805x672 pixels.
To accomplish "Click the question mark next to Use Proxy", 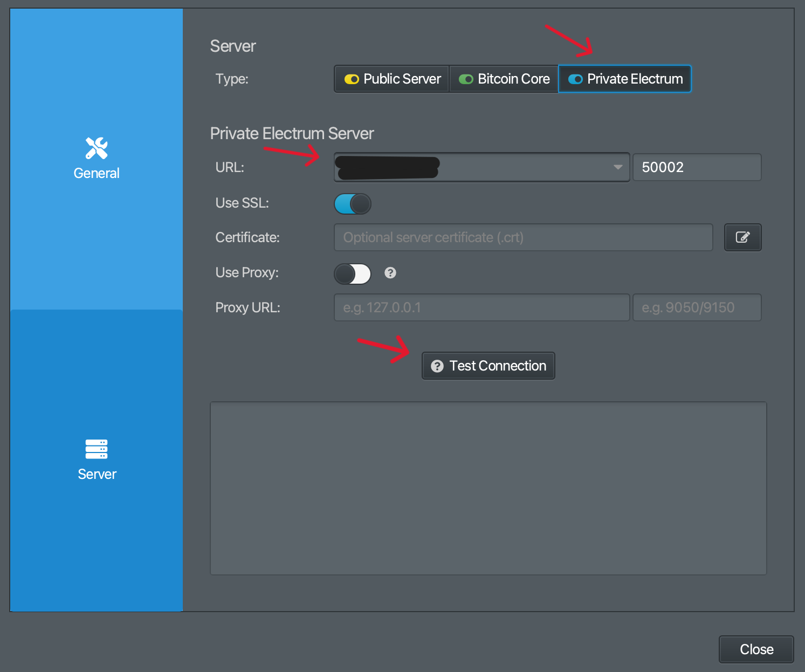I will (390, 273).
